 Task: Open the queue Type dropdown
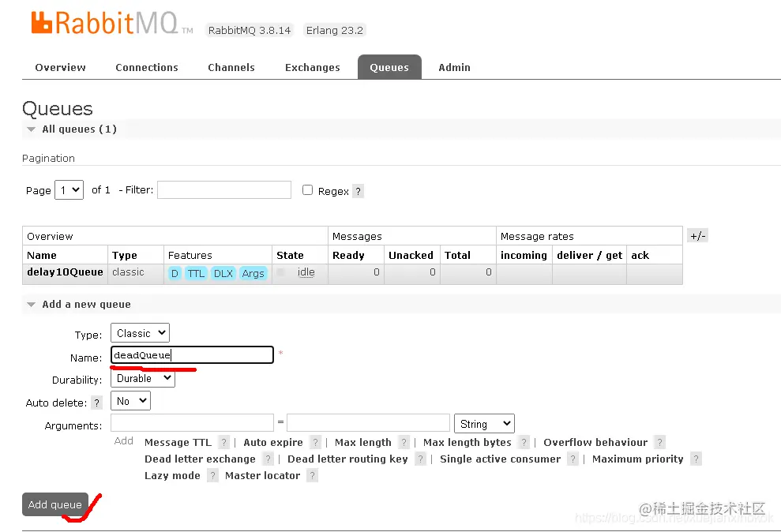coord(140,333)
